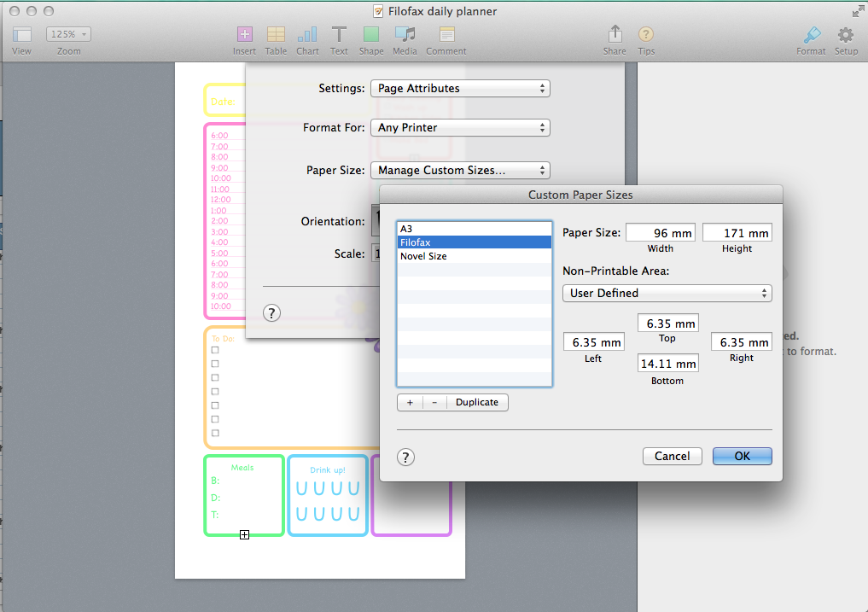Click the 12:00 time slot in schedule

point(220,200)
